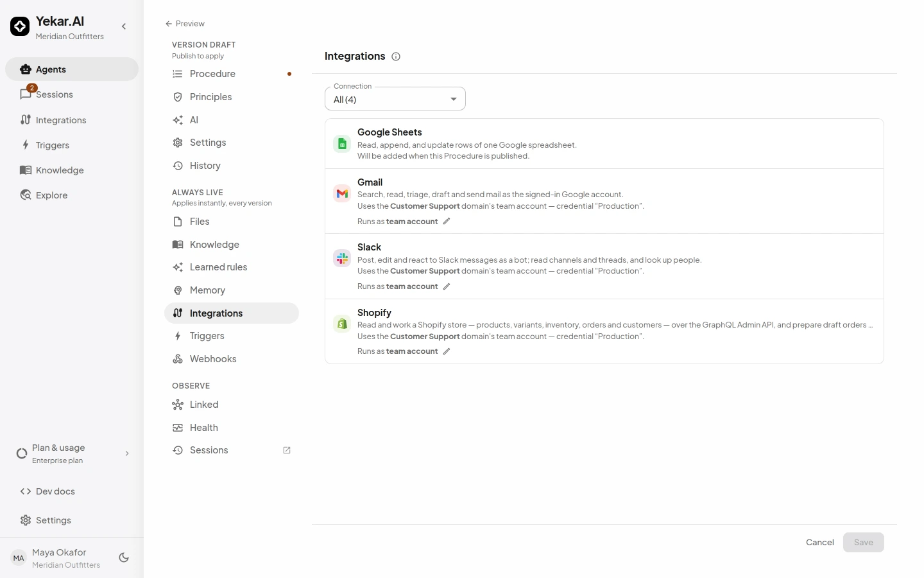Open the Linked section
The height and width of the screenshot is (578, 924).
tap(232, 405)
